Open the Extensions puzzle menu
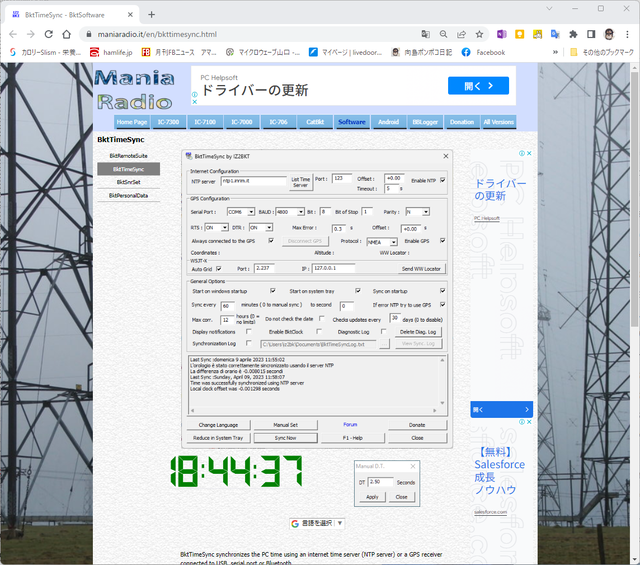Viewport: 640px width, 565px height. [x=573, y=34]
